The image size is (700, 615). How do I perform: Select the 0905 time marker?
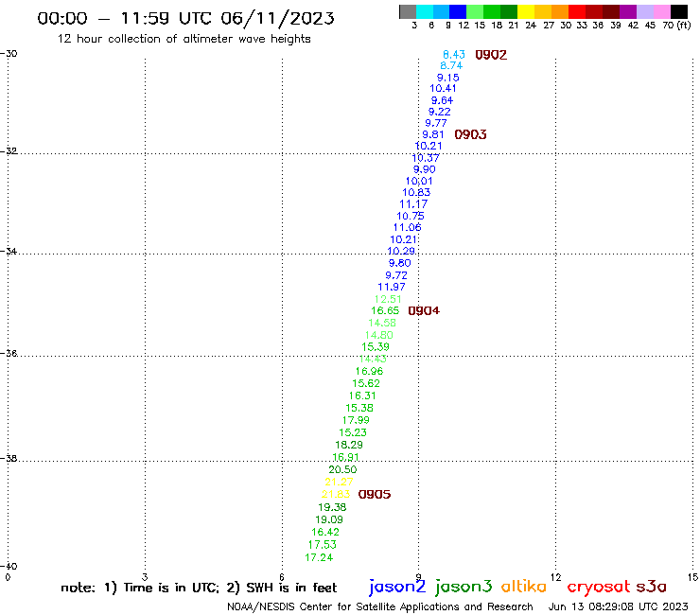click(374, 495)
